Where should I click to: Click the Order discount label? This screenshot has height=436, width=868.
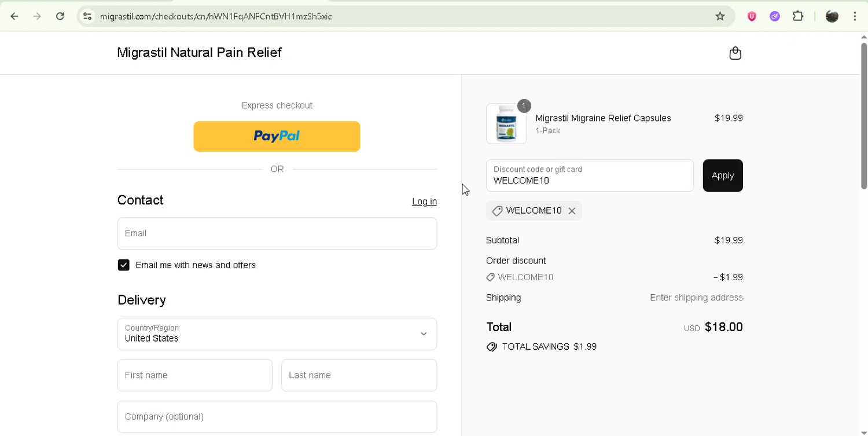pyautogui.click(x=516, y=261)
